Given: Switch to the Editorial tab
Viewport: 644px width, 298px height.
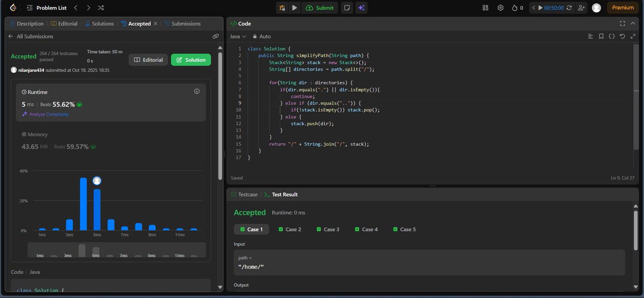Looking at the screenshot, I should (64, 24).
